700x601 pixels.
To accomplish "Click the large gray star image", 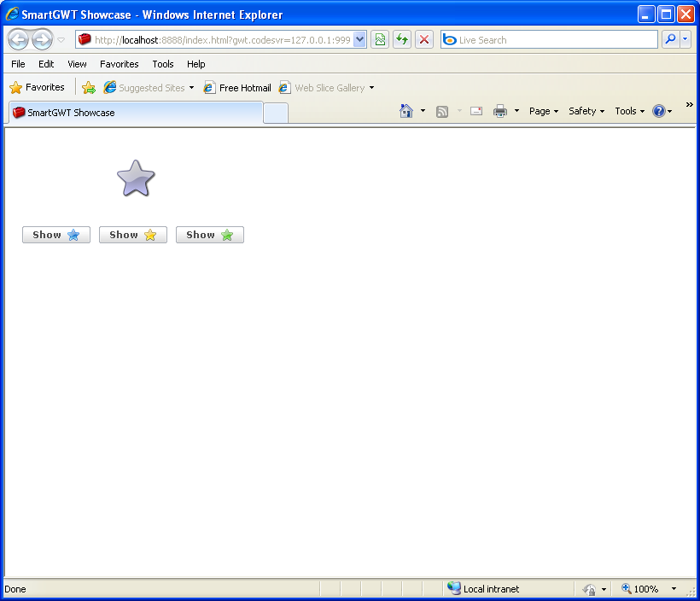I will 136,178.
